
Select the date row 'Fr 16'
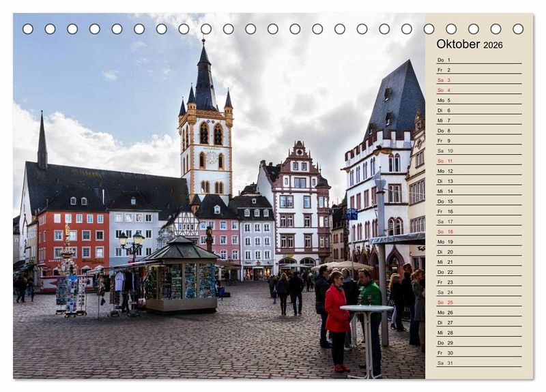(479, 211)
